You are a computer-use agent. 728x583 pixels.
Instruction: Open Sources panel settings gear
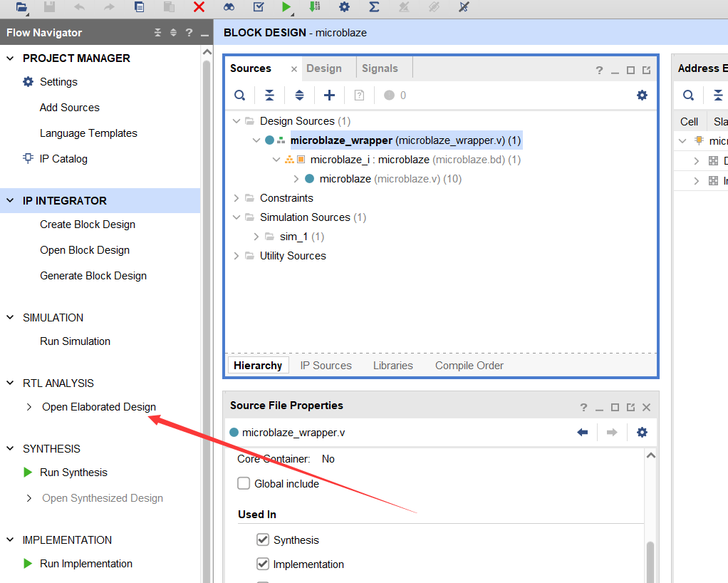[642, 96]
